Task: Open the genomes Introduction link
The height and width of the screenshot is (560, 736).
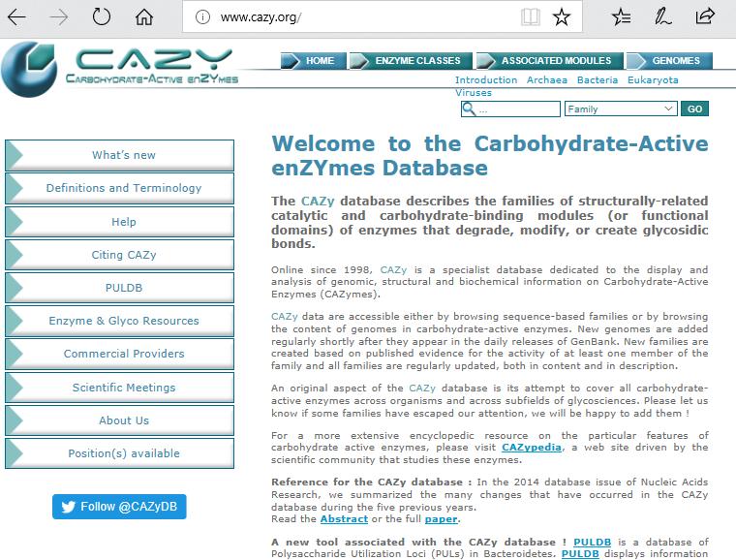Action: click(486, 79)
